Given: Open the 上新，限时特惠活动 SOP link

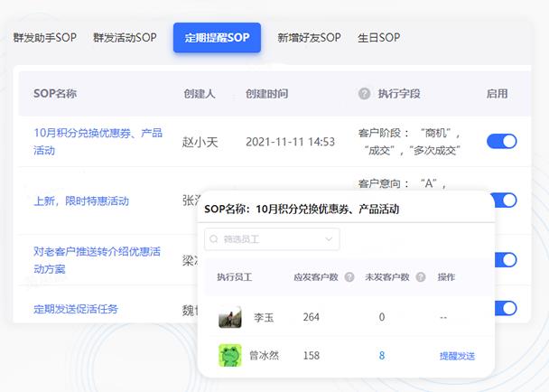Looking at the screenshot, I should (x=81, y=201).
